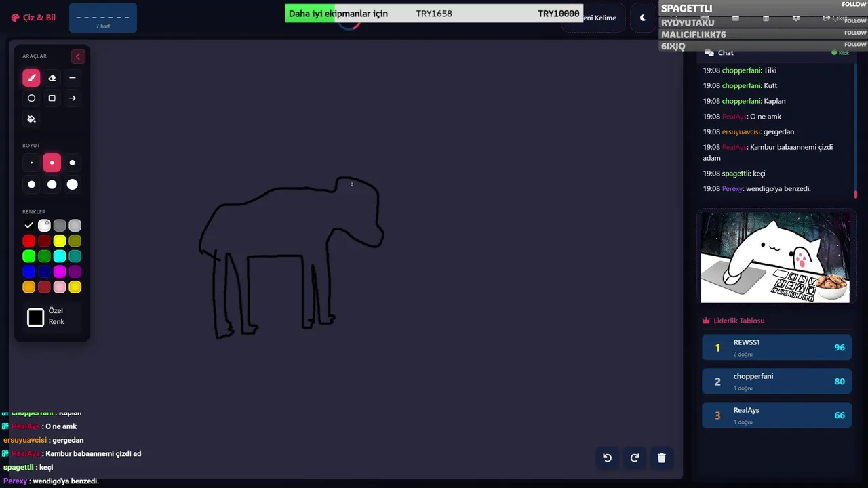Choose the highlighted second brush size
This screenshot has width=868, height=488.
click(x=52, y=163)
